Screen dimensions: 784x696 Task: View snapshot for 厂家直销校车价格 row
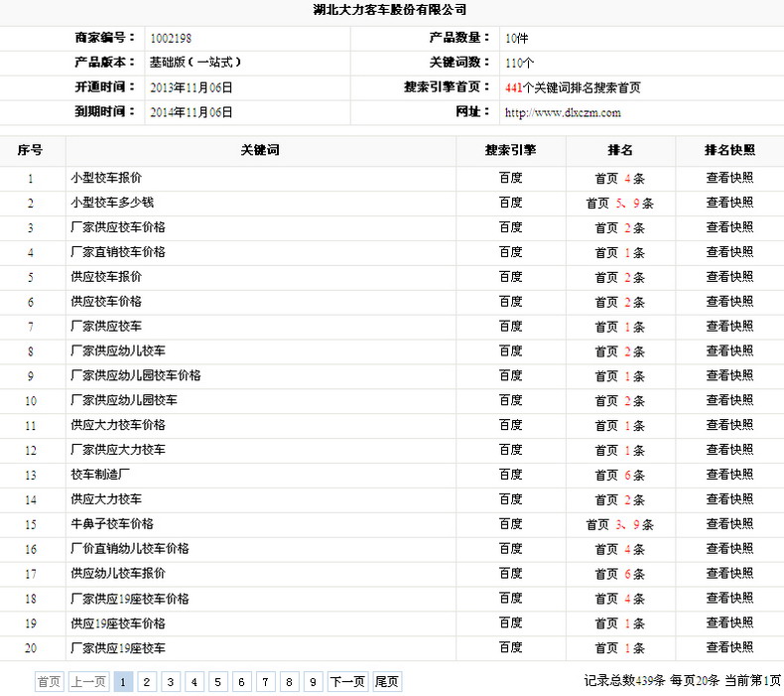729,252
